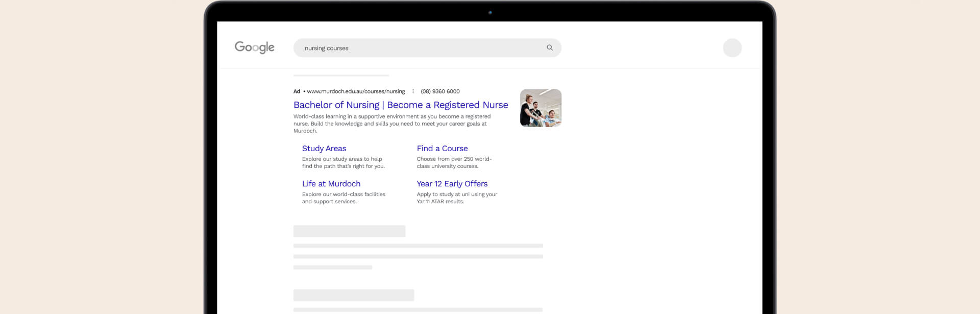Click the magnifying glass search icon

[x=550, y=47]
